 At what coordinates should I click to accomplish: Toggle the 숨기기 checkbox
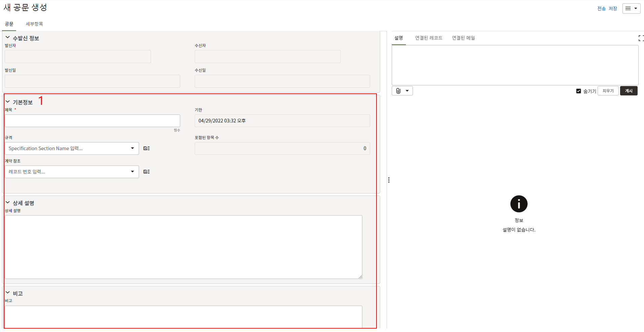click(578, 91)
